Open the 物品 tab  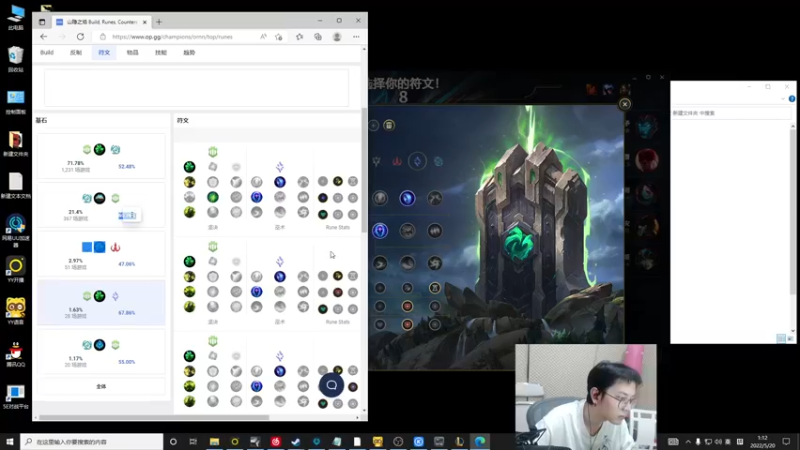click(133, 53)
